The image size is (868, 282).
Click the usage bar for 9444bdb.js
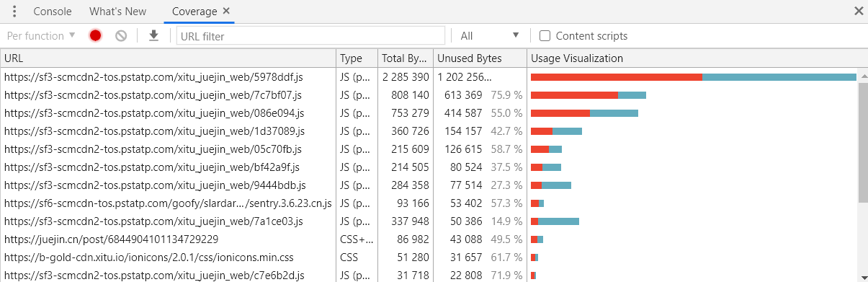coord(551,185)
